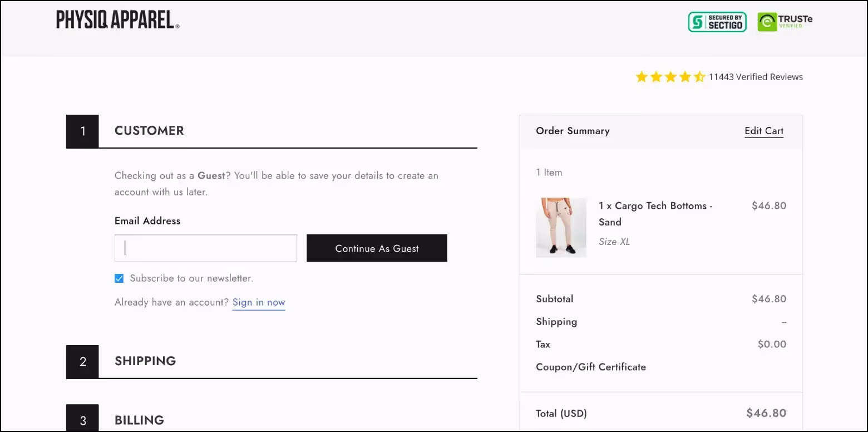Click the Cargo Tech Bottoms product thumbnail
Image resolution: width=868 pixels, height=432 pixels.
[x=561, y=227]
